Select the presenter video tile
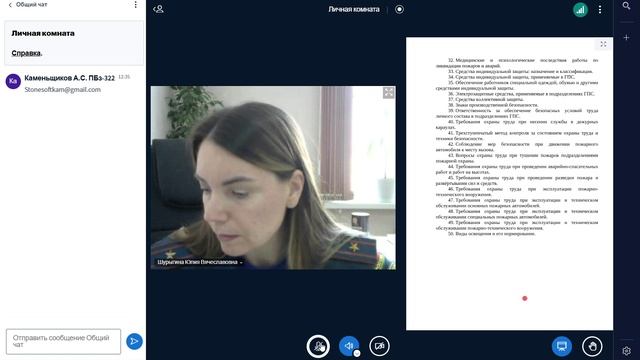Viewport: 640px width, 360px height. pos(273,178)
